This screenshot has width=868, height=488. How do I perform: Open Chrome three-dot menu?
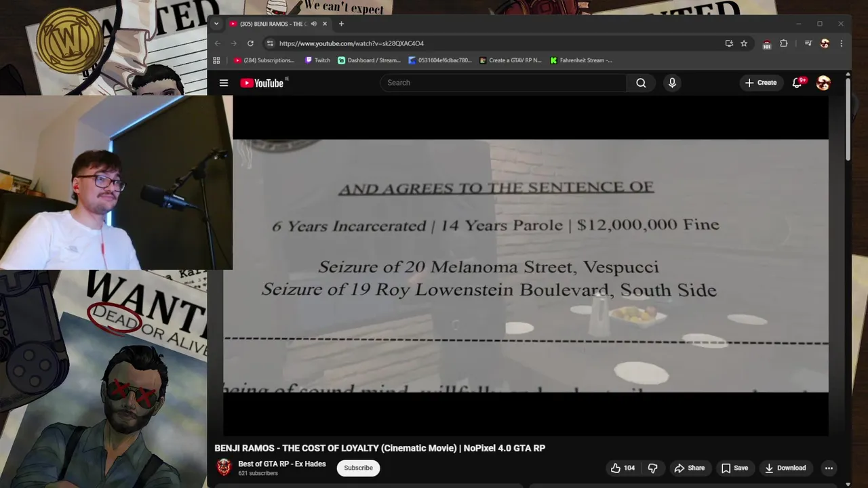point(842,43)
